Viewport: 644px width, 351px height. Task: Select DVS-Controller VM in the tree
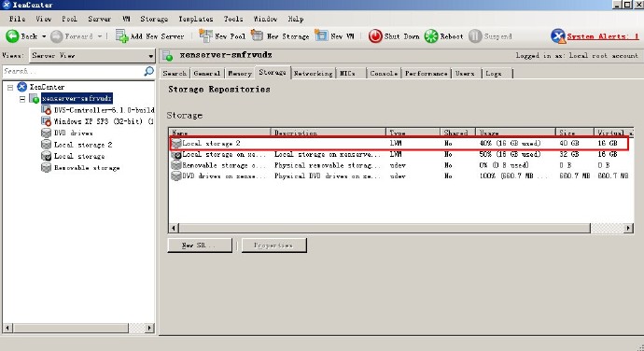104,110
